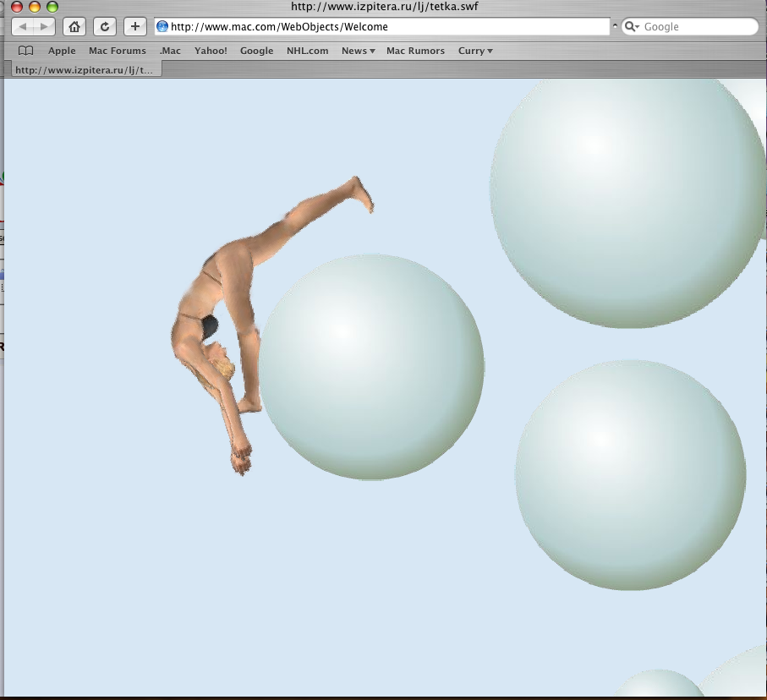This screenshot has width=767, height=700.
Task: Open the Mac Rumors bookmark
Action: point(415,51)
